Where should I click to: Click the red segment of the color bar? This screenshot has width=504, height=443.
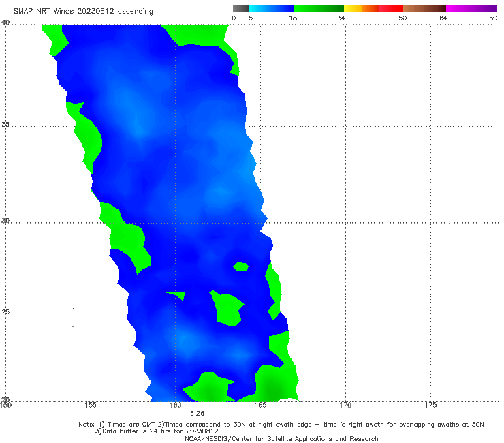[x=391, y=8]
